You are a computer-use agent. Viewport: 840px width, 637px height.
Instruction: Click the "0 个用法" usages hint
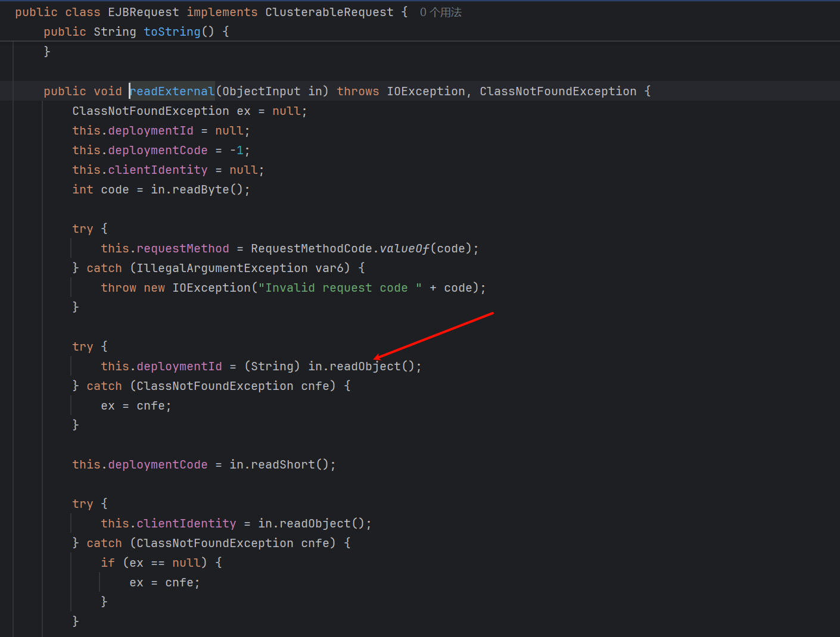[x=440, y=13]
